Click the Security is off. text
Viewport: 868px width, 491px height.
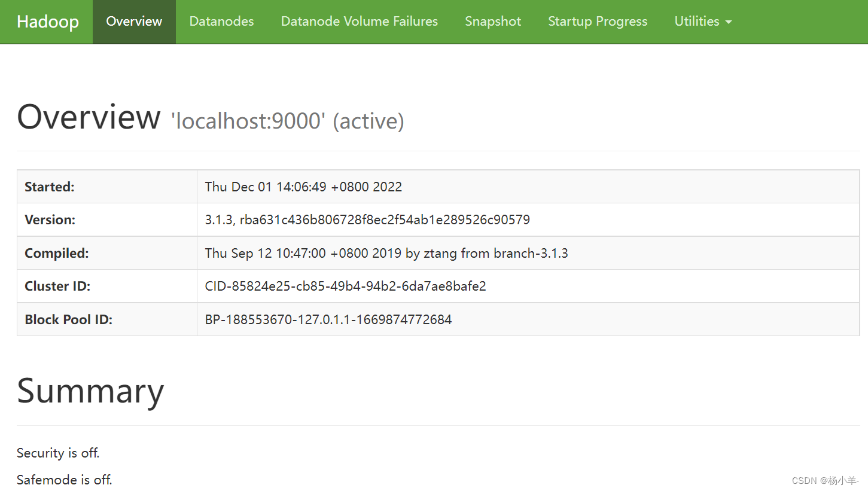point(58,453)
